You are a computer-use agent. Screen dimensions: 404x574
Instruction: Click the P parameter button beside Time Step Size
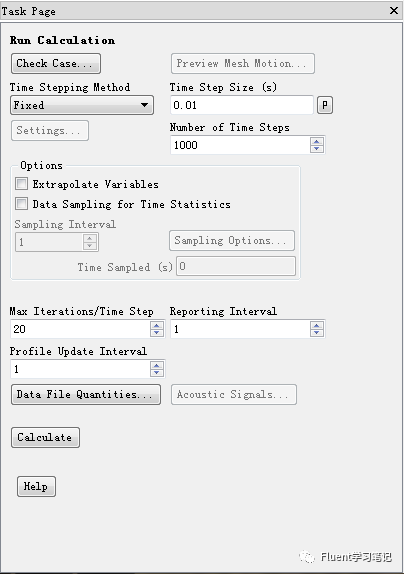[x=325, y=105]
